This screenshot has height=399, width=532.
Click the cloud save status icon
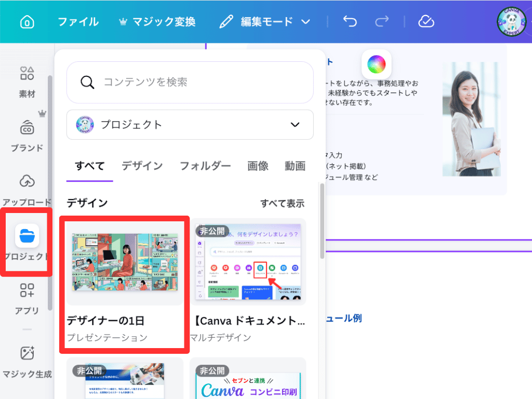pyautogui.click(x=425, y=21)
